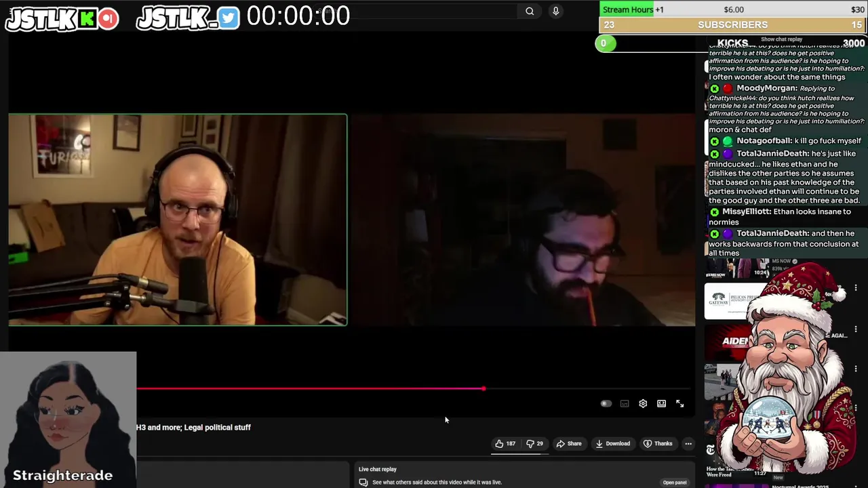Toggle subtitles/closed captions icon
Viewport: 868px width, 488px height.
point(625,403)
